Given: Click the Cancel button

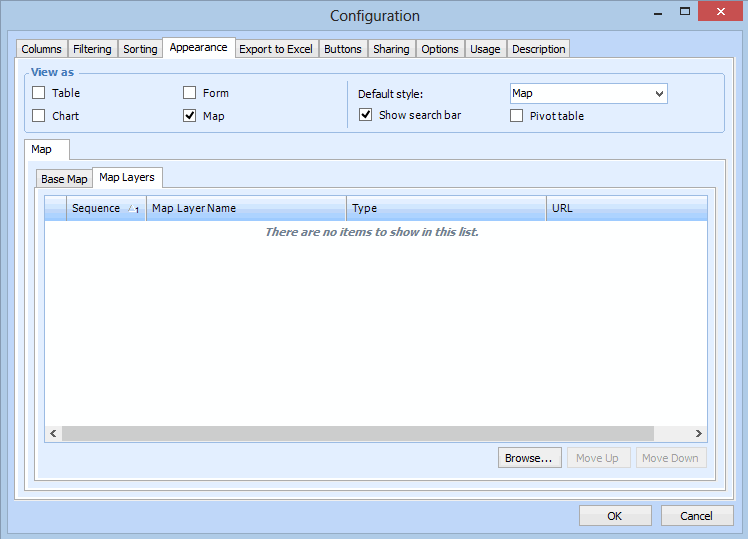Looking at the screenshot, I should coord(697,516).
